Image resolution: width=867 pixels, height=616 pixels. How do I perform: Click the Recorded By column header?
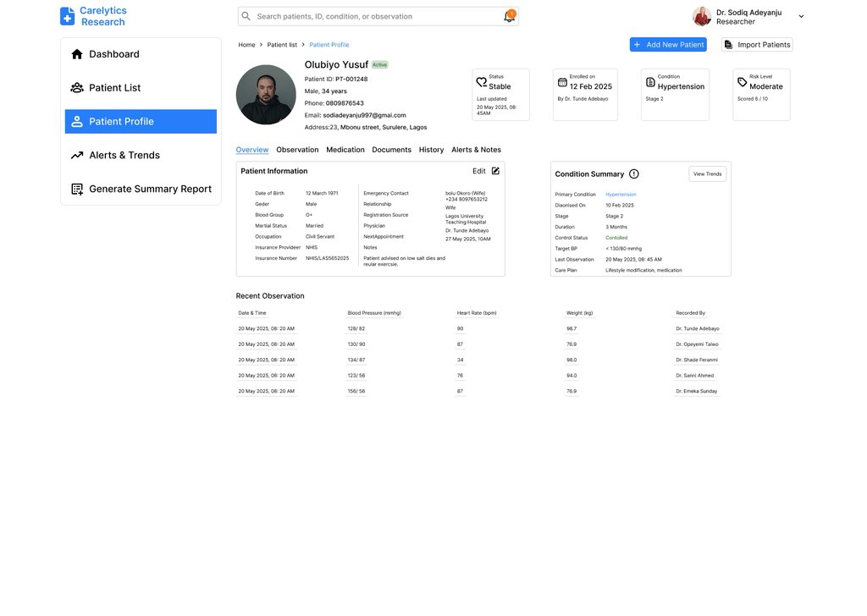pyautogui.click(x=691, y=313)
